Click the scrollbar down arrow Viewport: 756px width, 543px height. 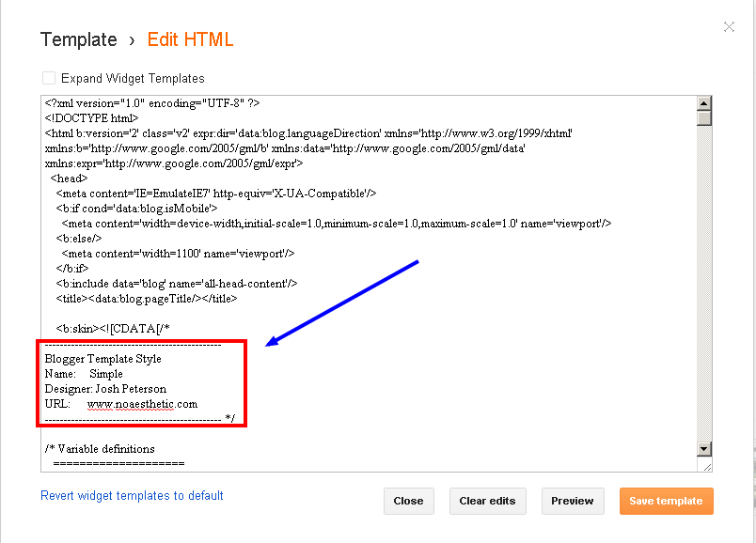point(703,450)
